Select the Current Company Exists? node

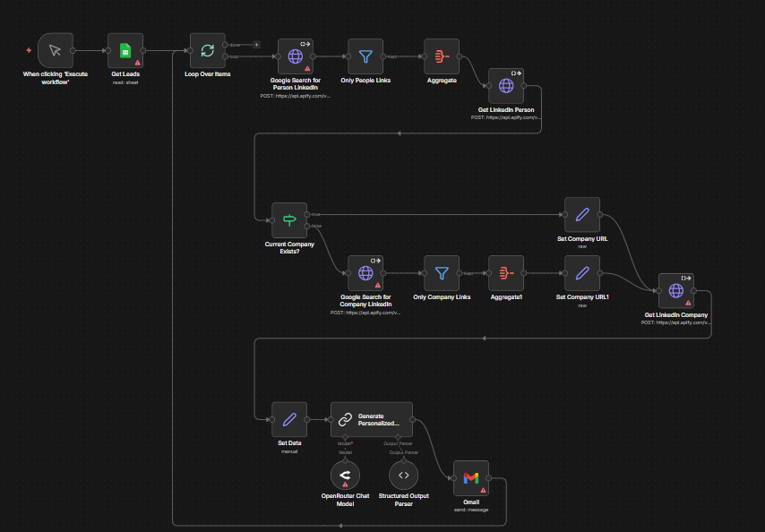(x=289, y=219)
